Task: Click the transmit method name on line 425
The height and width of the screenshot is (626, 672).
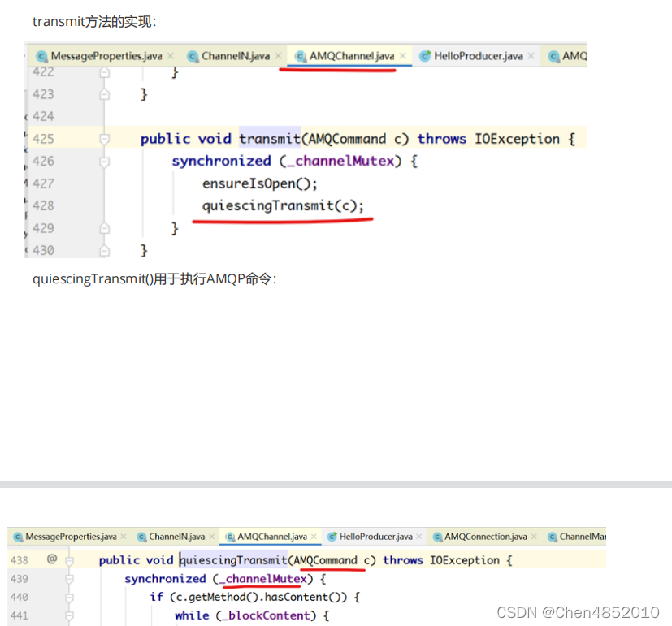Action: [x=270, y=139]
